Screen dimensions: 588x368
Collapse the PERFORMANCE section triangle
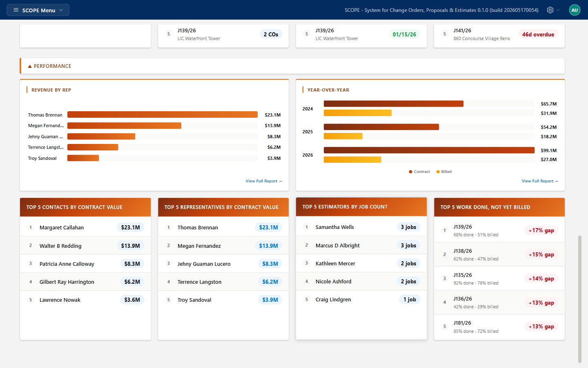[x=30, y=66]
